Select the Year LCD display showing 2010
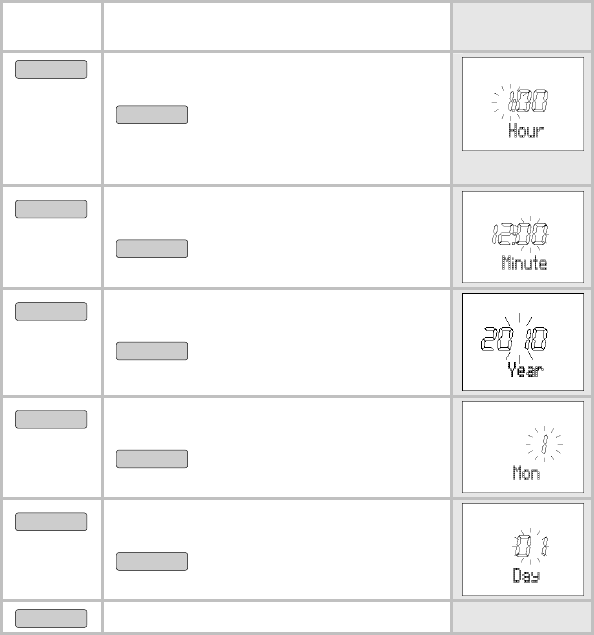 523,342
